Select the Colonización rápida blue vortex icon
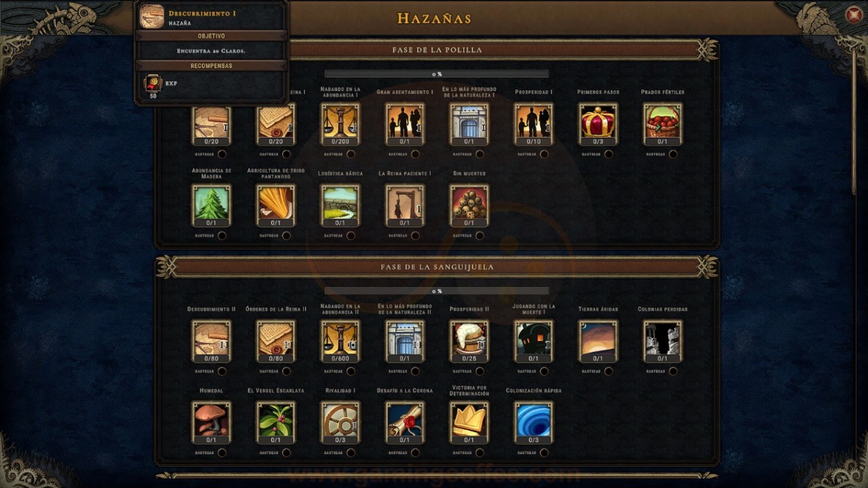 pyautogui.click(x=534, y=422)
